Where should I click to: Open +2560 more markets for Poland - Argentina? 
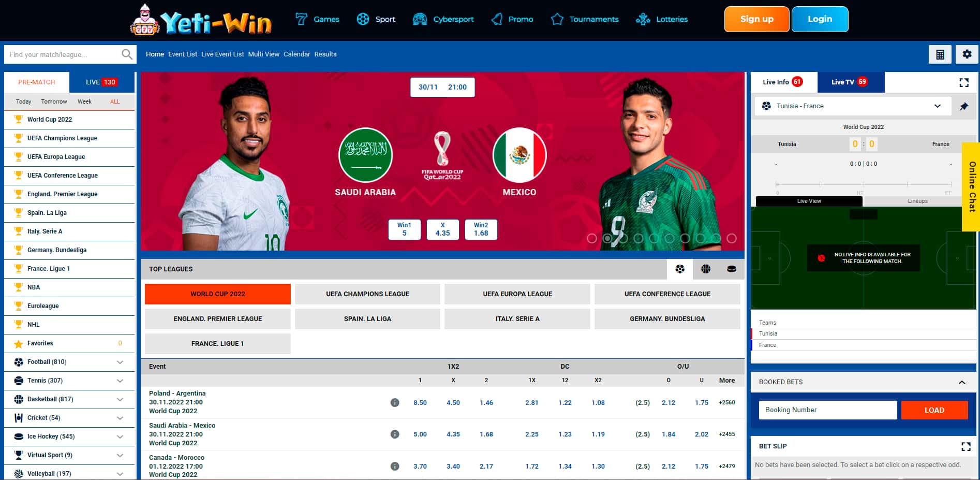pyautogui.click(x=727, y=402)
